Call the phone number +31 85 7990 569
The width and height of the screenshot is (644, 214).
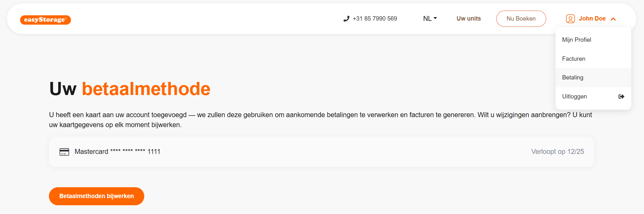pos(375,19)
